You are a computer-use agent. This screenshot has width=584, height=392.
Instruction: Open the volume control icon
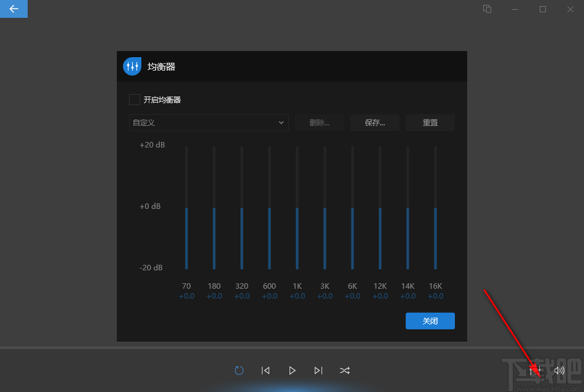(559, 370)
